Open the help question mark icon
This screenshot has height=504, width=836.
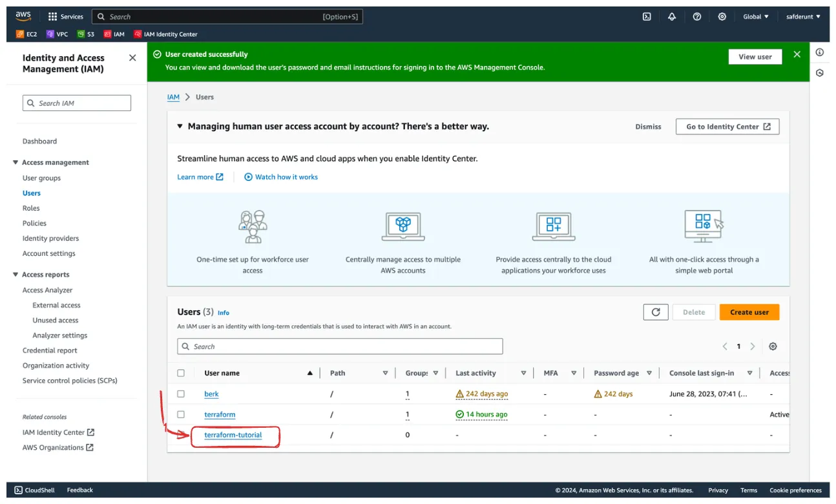click(x=697, y=17)
